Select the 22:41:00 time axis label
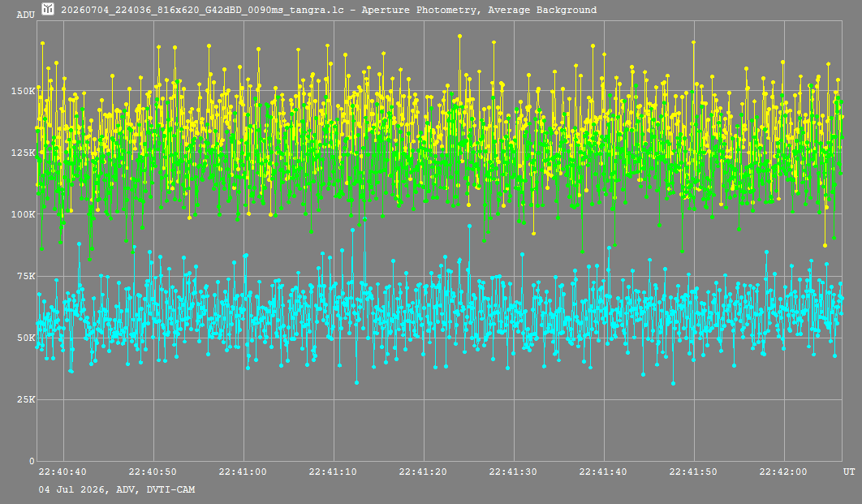Viewport: 862px width, 504px height. coord(243,472)
